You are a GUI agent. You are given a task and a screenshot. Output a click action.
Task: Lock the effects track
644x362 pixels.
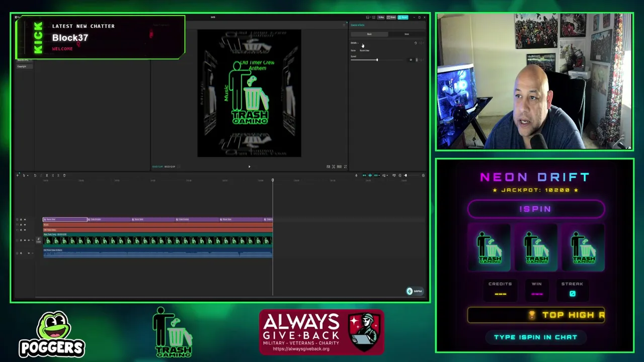point(21,220)
